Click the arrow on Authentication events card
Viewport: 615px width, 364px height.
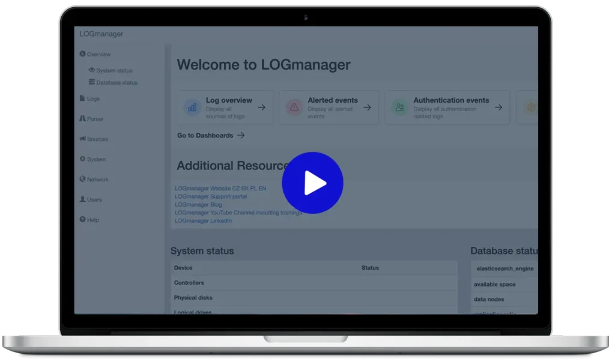tap(498, 107)
